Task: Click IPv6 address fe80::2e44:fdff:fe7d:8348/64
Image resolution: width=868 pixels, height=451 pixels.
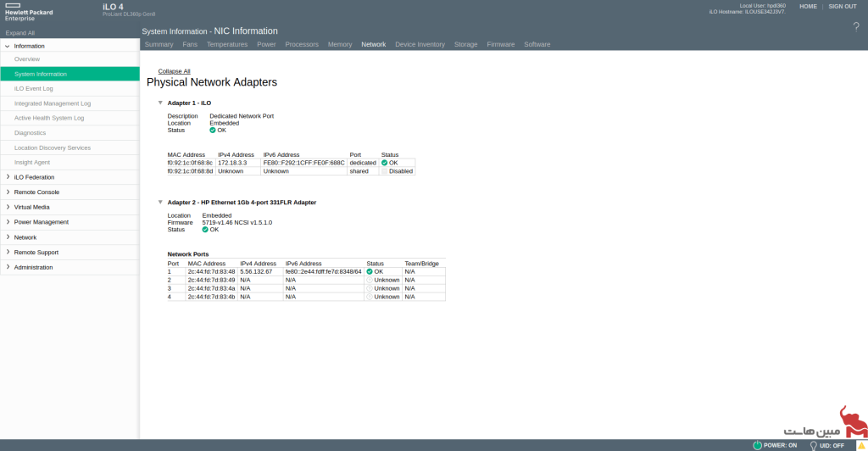Action: point(323,272)
